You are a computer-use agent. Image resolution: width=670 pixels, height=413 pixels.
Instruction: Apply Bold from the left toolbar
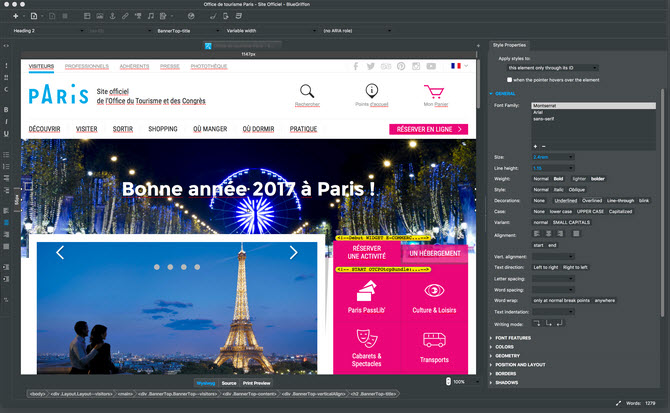pos(6,110)
